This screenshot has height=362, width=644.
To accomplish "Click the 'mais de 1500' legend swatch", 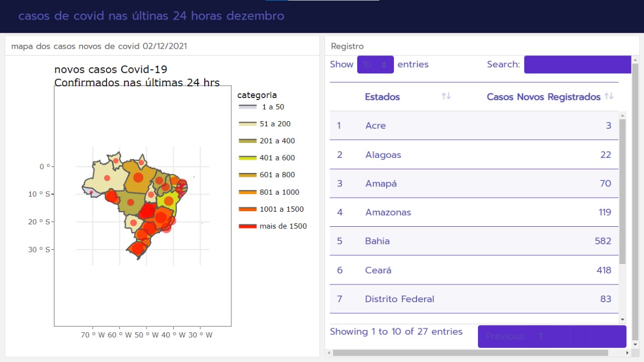I will tap(248, 226).
